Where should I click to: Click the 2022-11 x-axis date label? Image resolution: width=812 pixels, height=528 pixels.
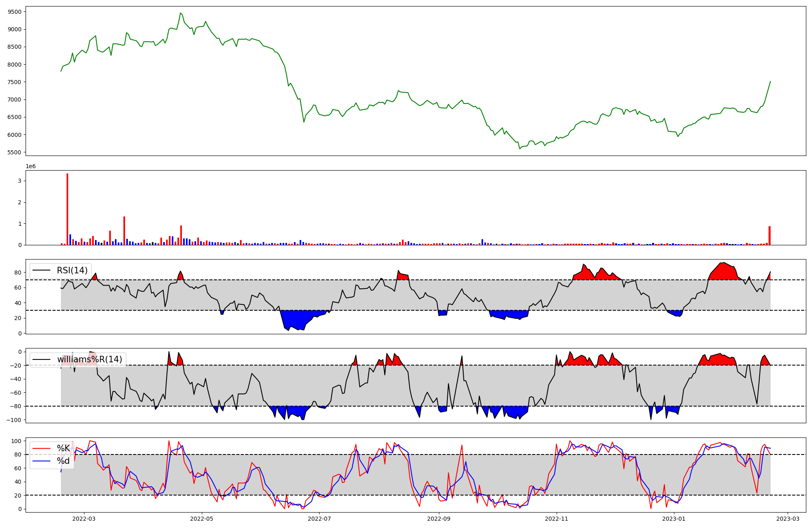556,519
